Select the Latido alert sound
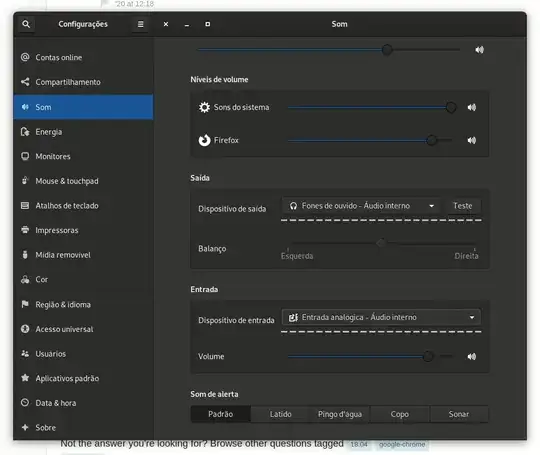This screenshot has width=540, height=455. [x=280, y=414]
